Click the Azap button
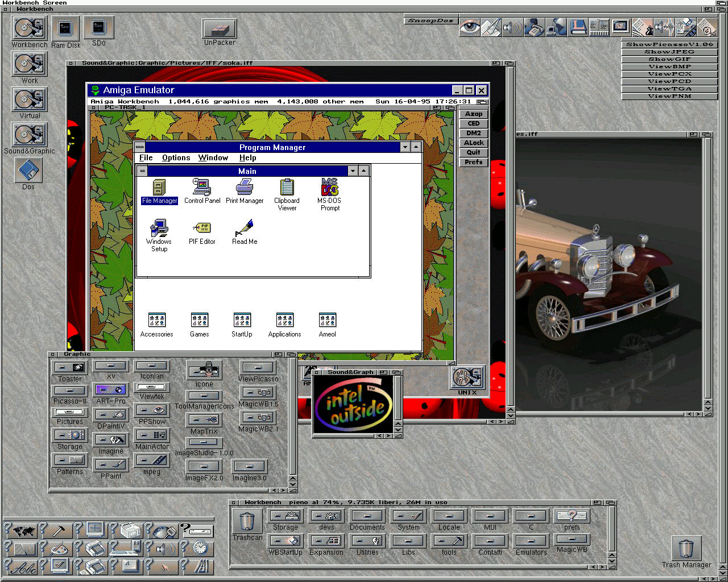 pos(474,114)
